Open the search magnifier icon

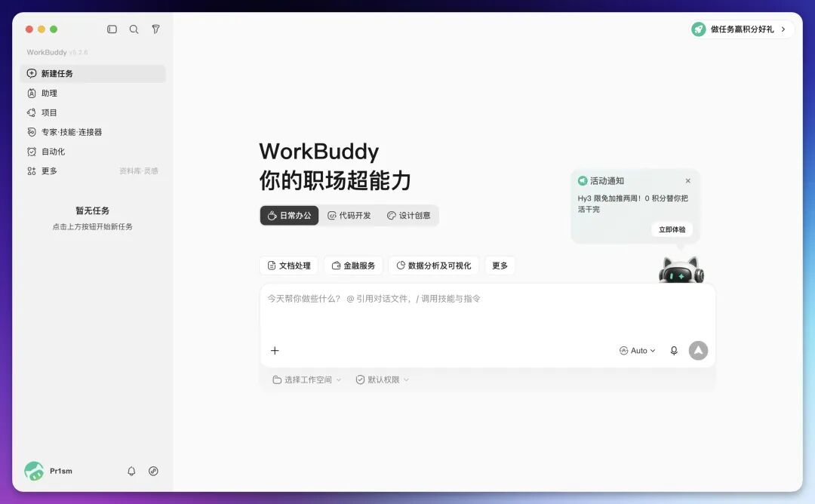tap(134, 29)
